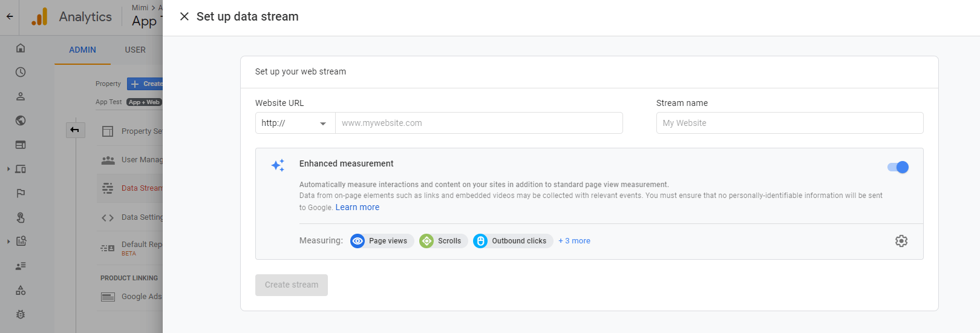Click the Website URL input field
The height and width of the screenshot is (333, 980).
[478, 123]
